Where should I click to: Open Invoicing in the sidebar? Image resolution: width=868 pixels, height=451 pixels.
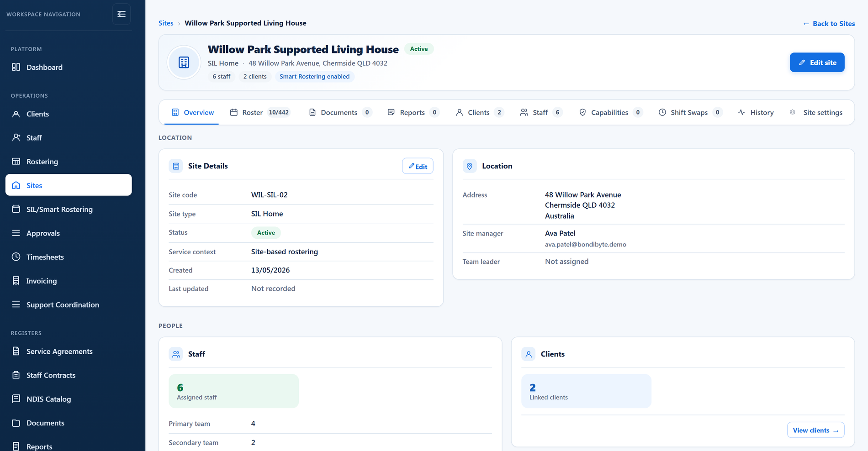click(x=69, y=281)
